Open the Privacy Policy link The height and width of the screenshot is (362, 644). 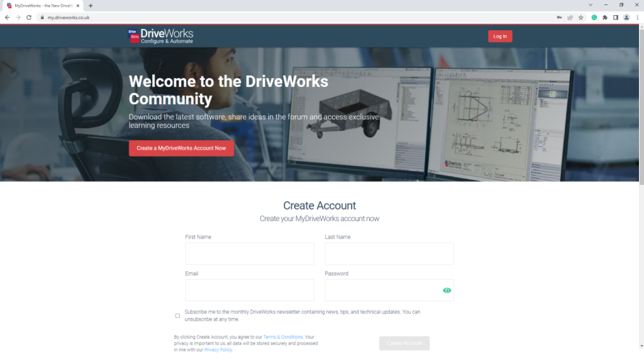pyautogui.click(x=218, y=349)
